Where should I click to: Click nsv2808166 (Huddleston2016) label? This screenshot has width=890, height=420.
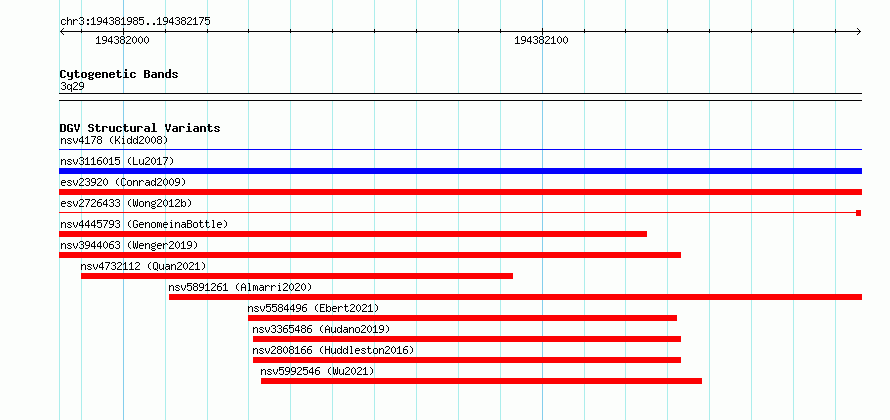(333, 350)
